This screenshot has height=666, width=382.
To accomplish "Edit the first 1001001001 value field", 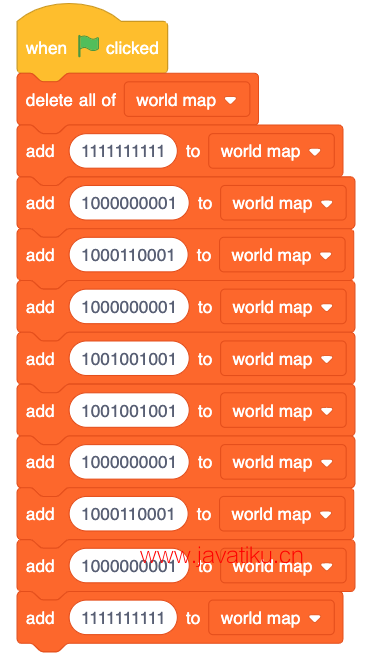I will pyautogui.click(x=129, y=359).
